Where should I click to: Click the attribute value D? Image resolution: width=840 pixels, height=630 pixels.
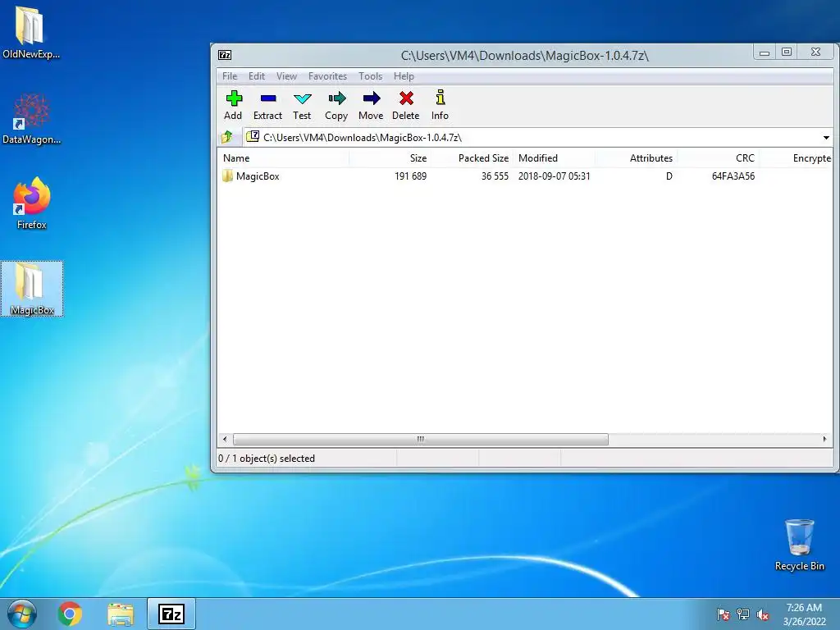pos(669,176)
